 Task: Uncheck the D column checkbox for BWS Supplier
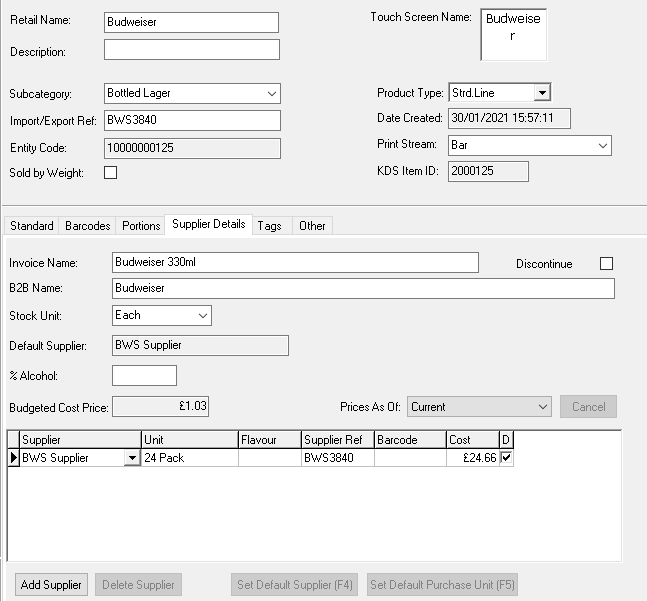click(506, 458)
